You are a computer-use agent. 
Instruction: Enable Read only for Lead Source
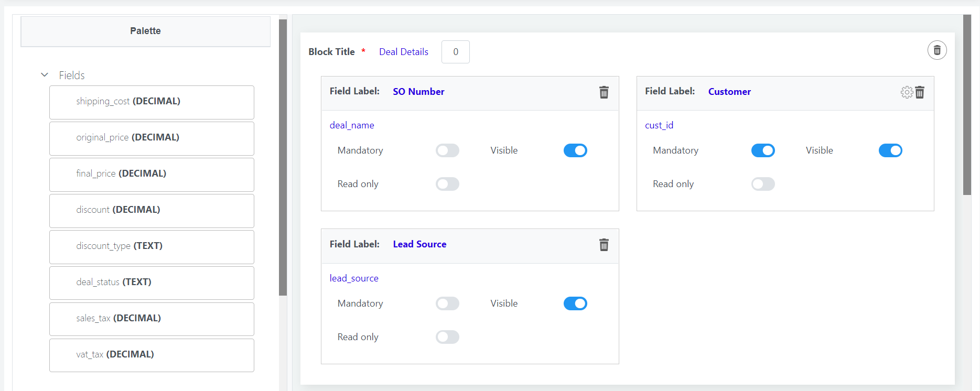pyautogui.click(x=447, y=337)
